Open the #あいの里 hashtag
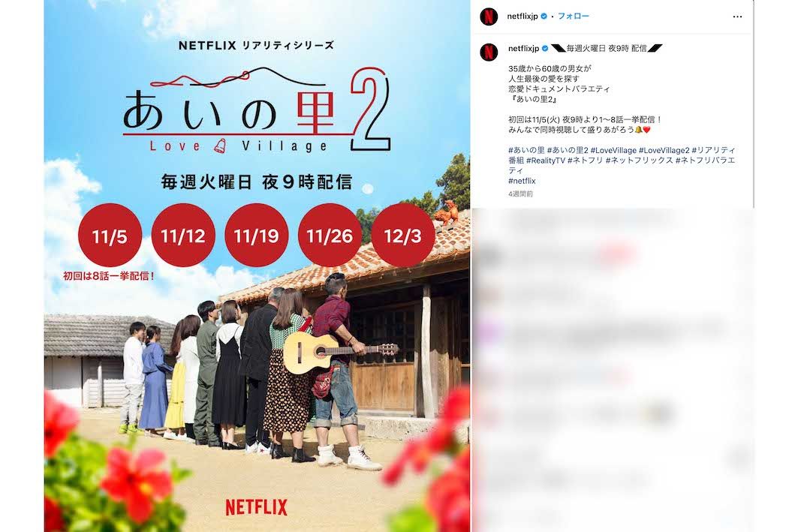The width and height of the screenshot is (798, 532). 526,150
